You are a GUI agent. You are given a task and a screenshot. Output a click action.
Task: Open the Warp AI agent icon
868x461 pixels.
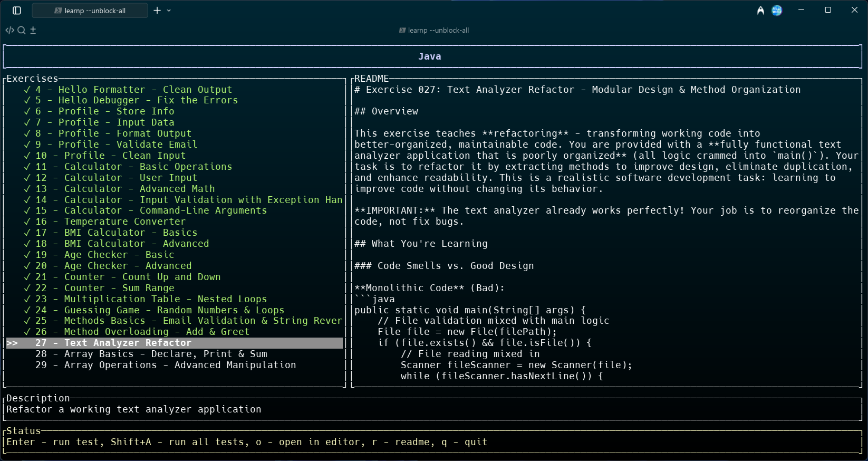point(760,11)
